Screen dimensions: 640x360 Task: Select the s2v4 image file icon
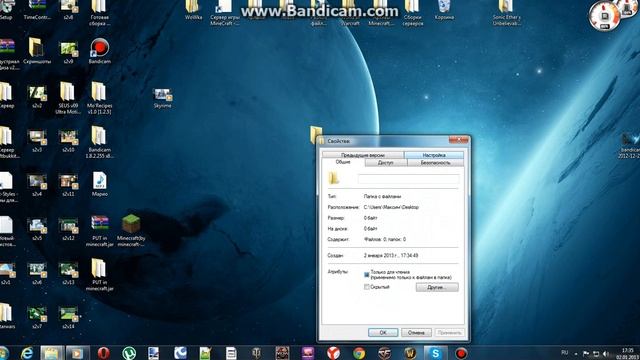37,184
